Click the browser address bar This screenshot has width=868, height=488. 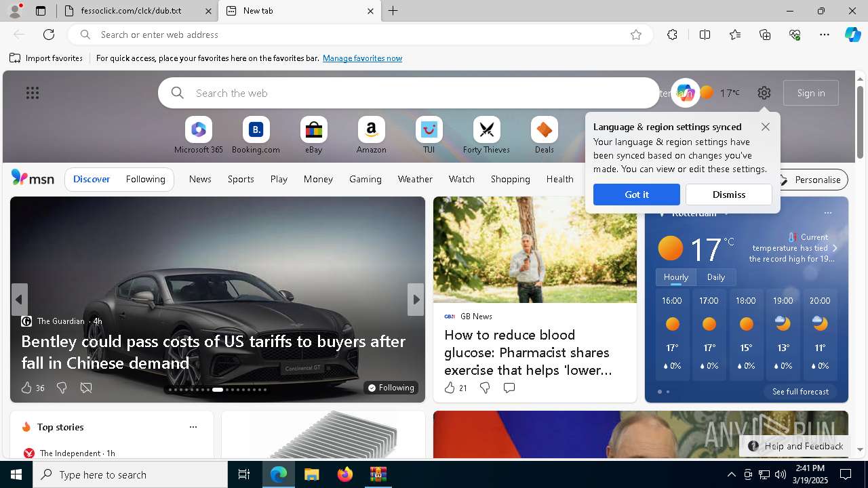point(359,35)
